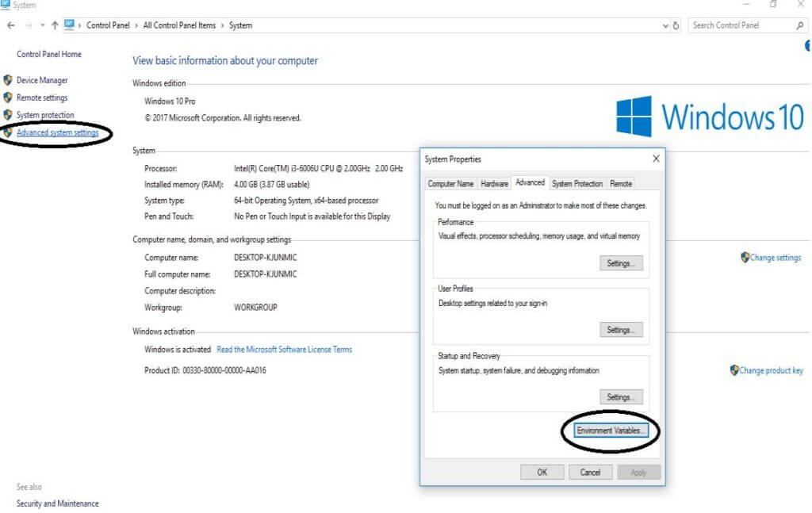Screen dimensions: 812x513
Task: Select the Advanced tab
Action: click(530, 182)
